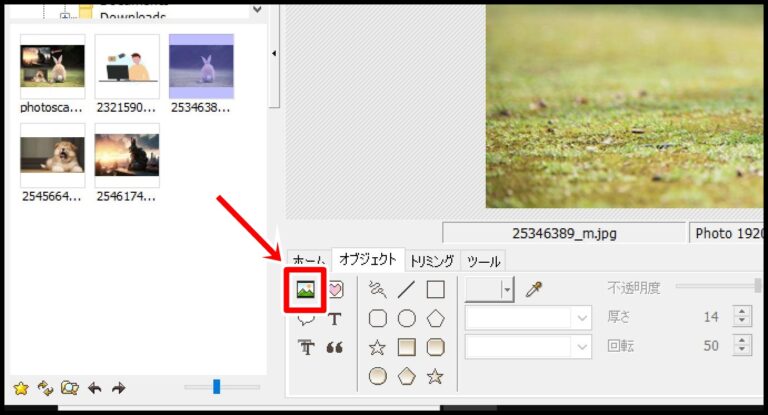Screen dimensions: 768x415
Task: Select the 2545664... dog thumbnail
Action: [x=52, y=155]
